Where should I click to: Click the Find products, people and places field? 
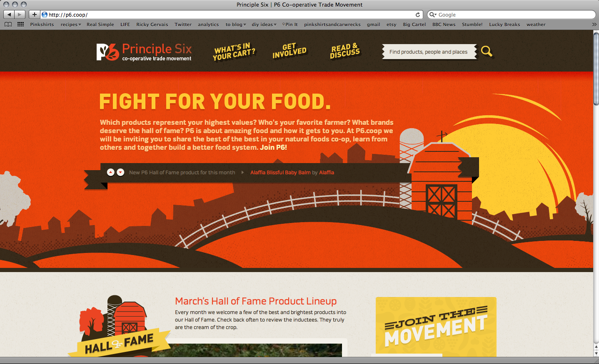pyautogui.click(x=429, y=52)
